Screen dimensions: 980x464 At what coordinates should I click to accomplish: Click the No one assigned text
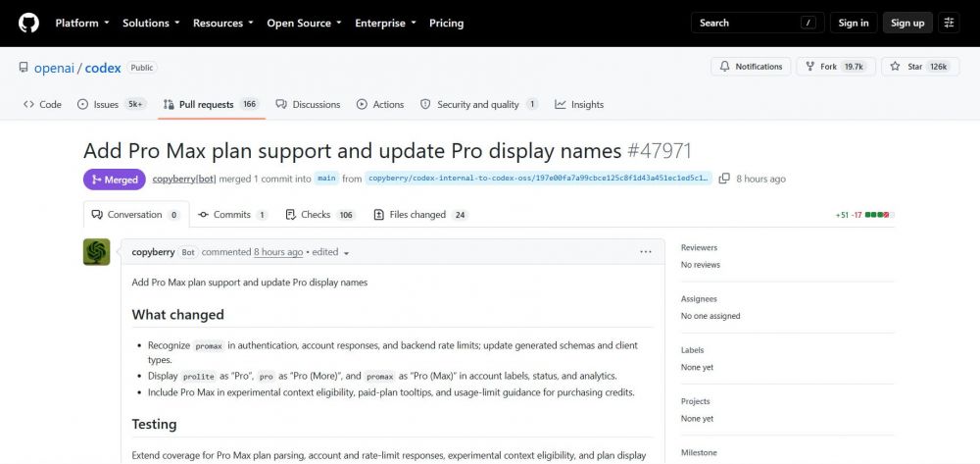(710, 317)
